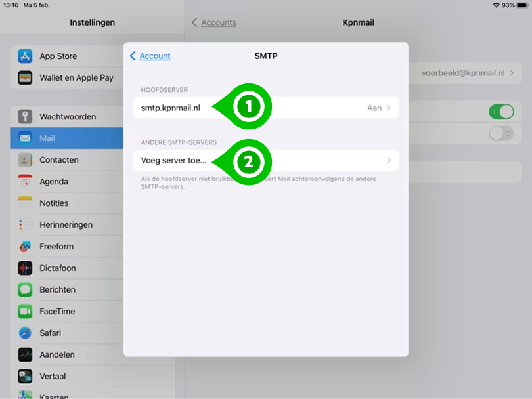Open FaceTime settings

click(x=24, y=311)
